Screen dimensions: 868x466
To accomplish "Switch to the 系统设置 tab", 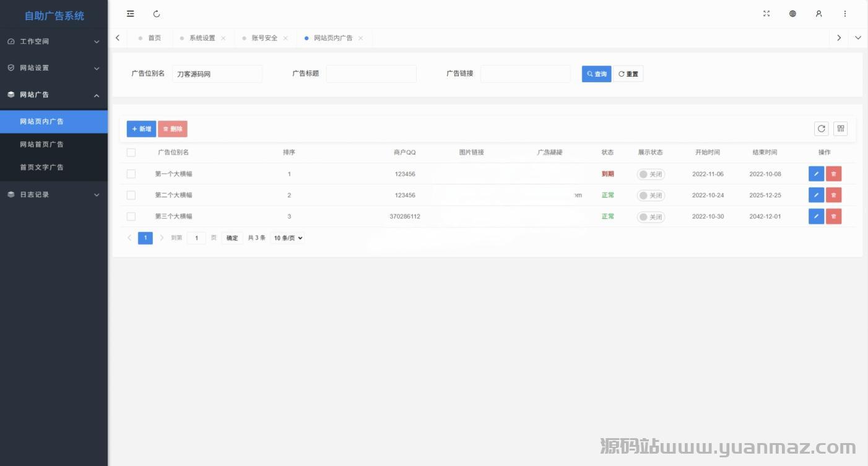I will pos(202,38).
